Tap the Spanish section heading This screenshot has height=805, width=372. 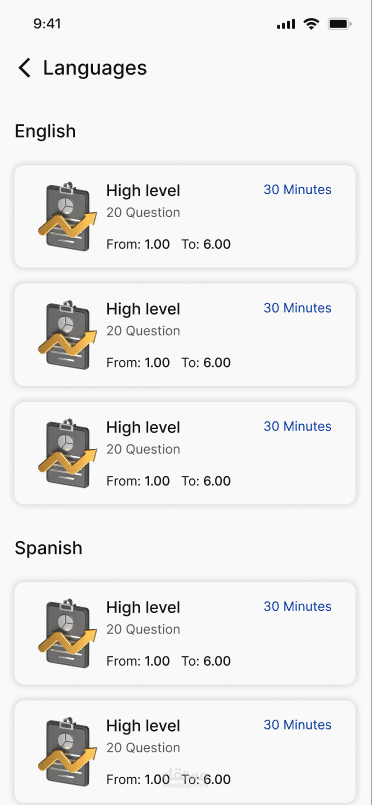(x=48, y=548)
